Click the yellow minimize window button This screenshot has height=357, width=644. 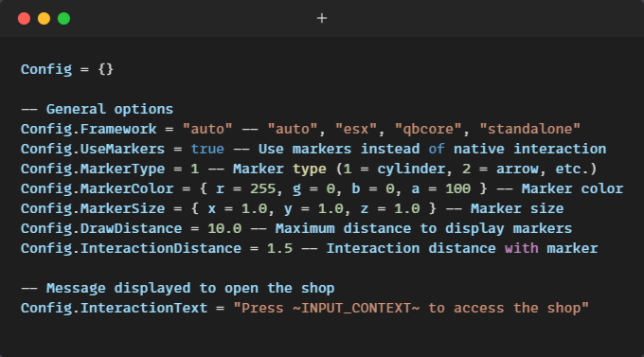pos(44,19)
